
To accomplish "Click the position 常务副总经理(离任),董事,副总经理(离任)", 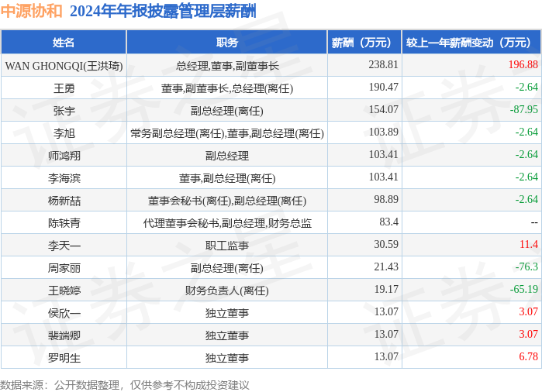I will [x=227, y=133].
